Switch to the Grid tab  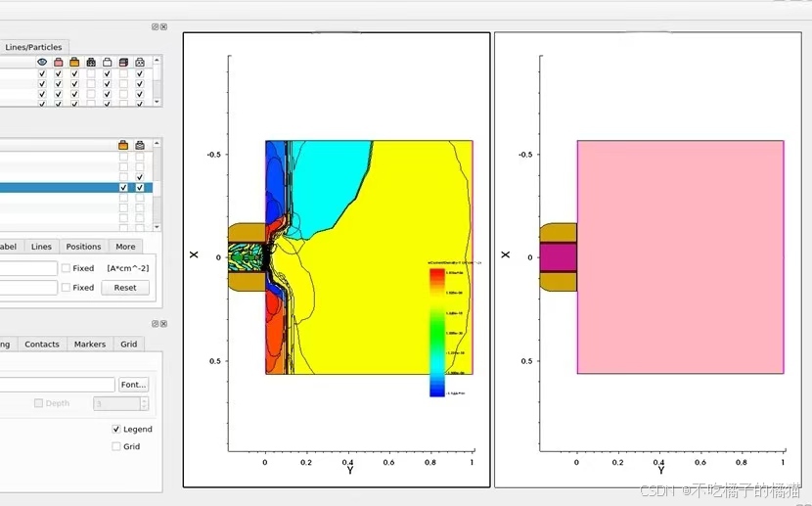click(x=128, y=344)
